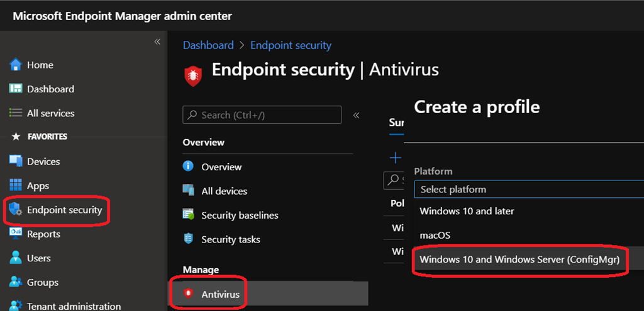Viewport: 644px width, 311px height.
Task: Open Security baselines menu item
Action: pos(240,215)
